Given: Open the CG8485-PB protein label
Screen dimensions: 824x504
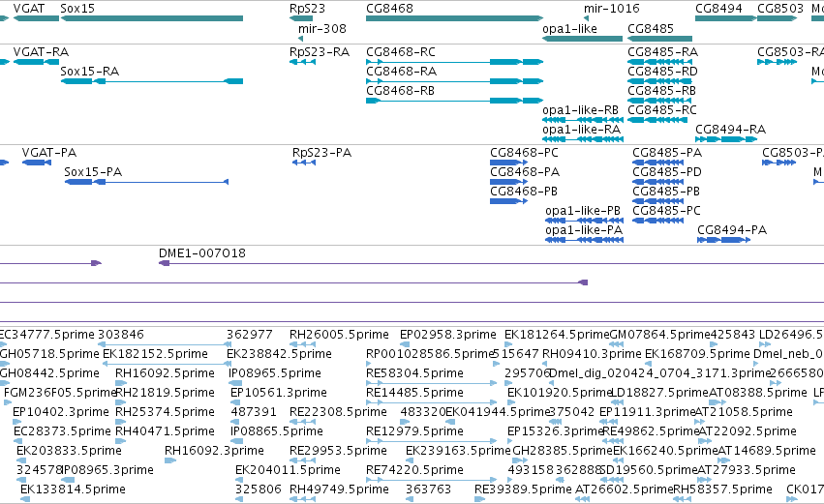Looking at the screenshot, I should (x=666, y=192).
